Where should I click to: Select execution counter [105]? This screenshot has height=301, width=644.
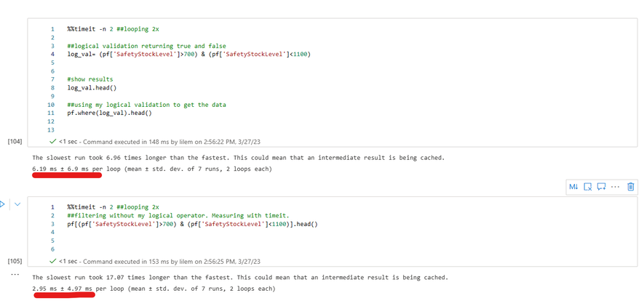(x=15, y=261)
